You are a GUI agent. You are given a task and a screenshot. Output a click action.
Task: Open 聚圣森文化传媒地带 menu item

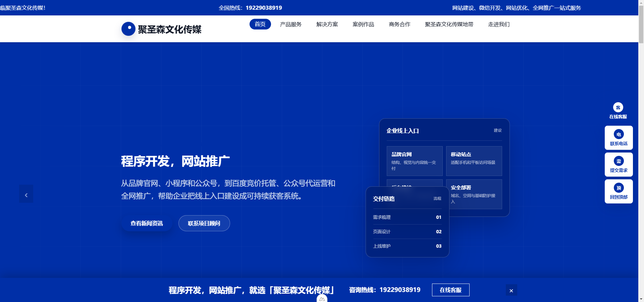click(449, 24)
